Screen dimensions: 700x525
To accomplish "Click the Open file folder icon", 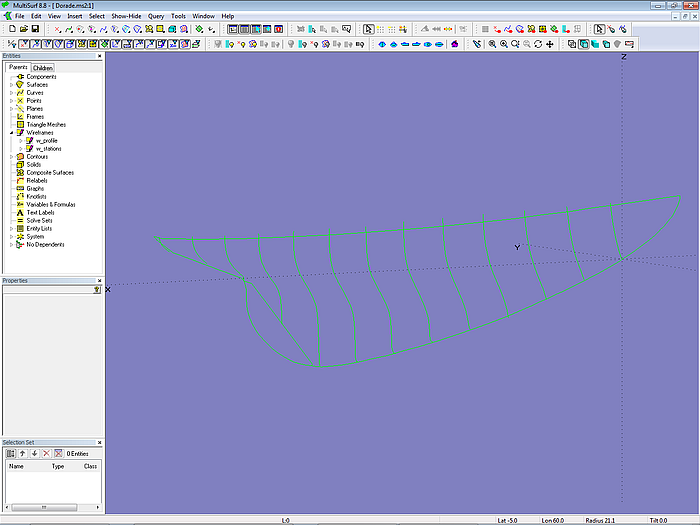I will pos(23,29).
